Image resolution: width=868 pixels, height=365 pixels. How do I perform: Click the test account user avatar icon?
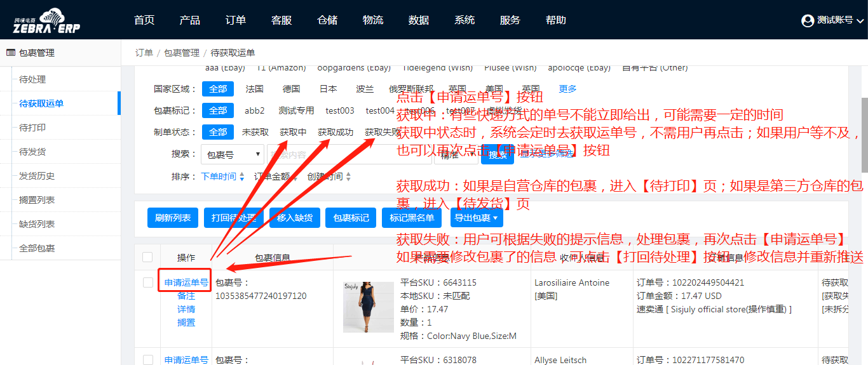tap(808, 20)
